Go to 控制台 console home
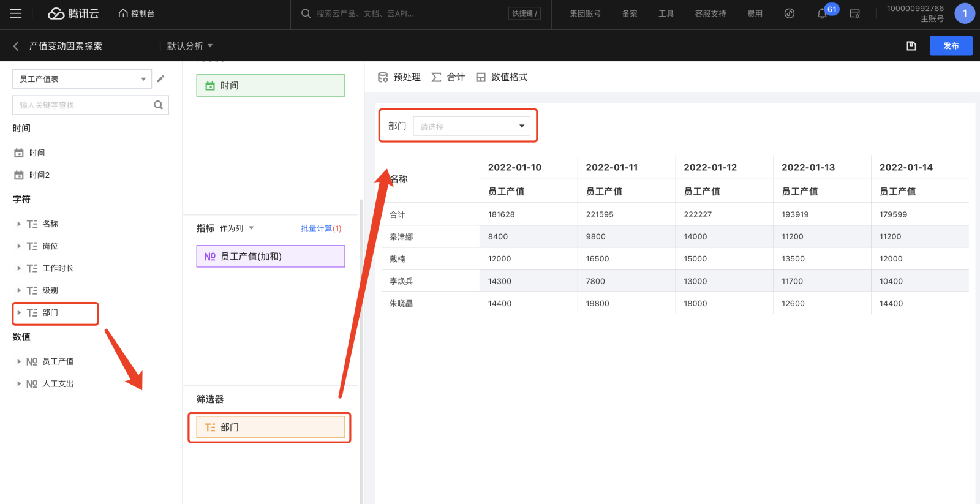Viewport: 980px width, 504px height. 137,13
